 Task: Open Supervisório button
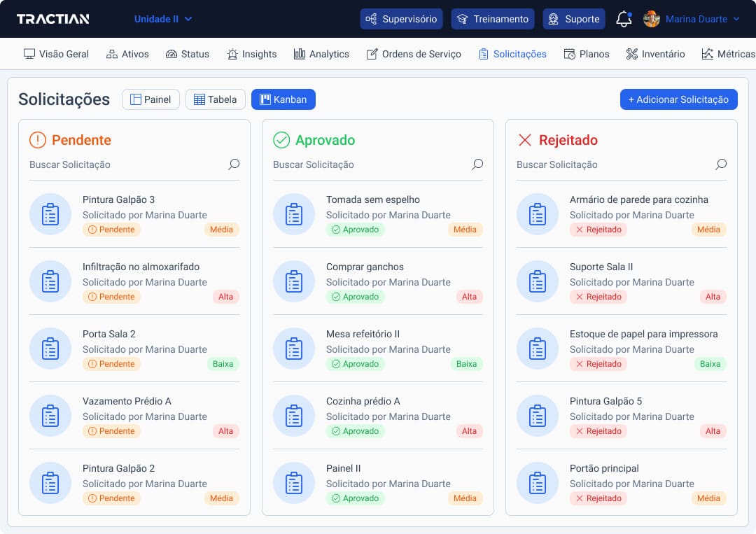401,19
